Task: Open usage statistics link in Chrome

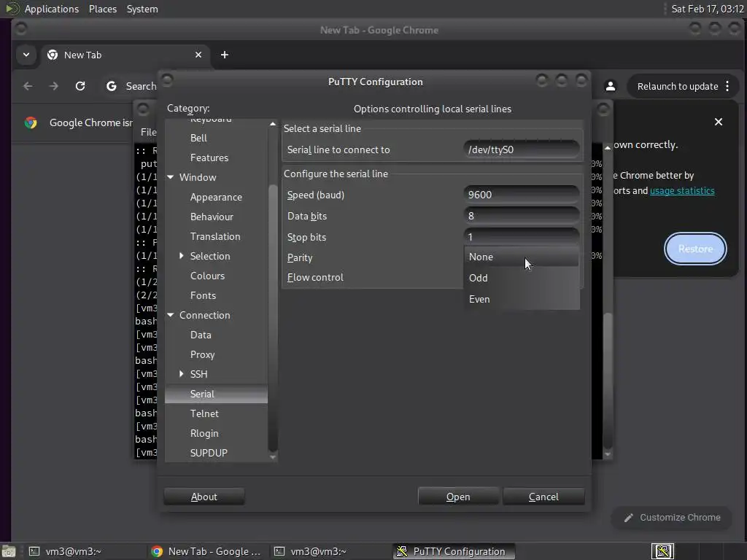Action: pyautogui.click(x=682, y=191)
